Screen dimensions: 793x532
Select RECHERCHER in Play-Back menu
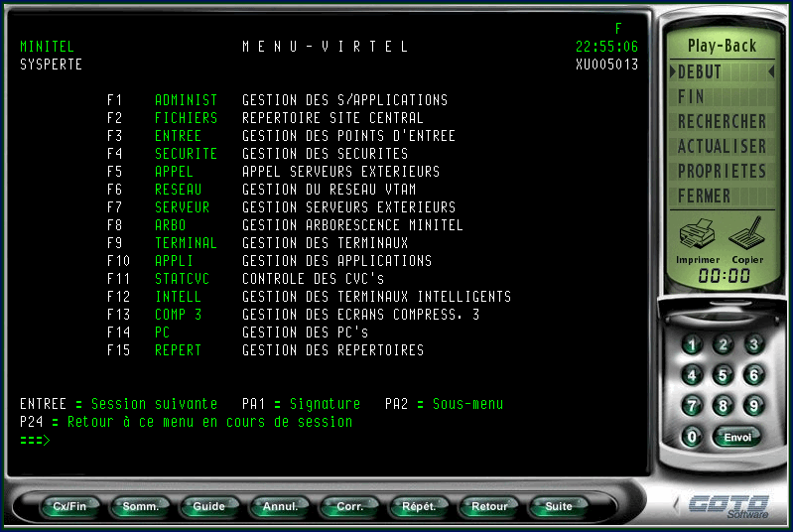pyautogui.click(x=722, y=122)
